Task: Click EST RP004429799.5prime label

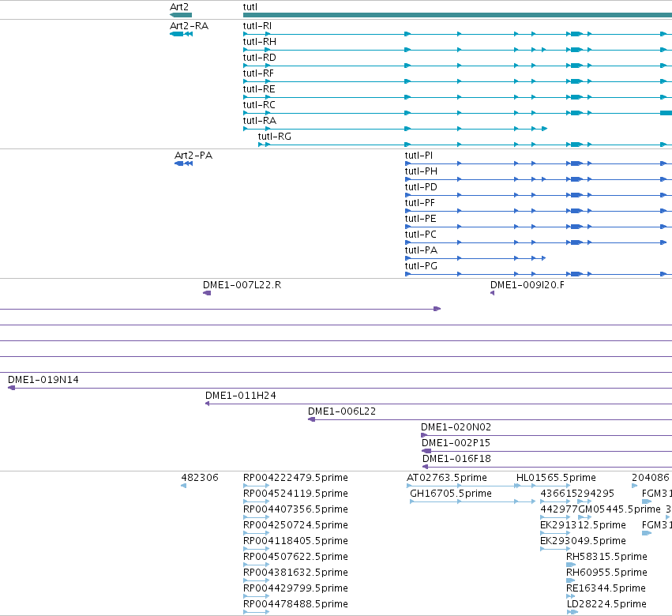Action: click(295, 588)
